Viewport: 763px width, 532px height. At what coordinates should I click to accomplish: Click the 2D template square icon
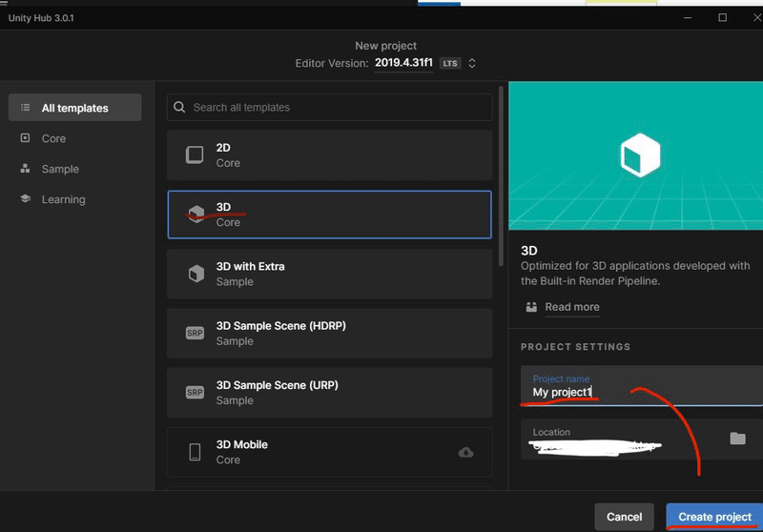point(195,155)
